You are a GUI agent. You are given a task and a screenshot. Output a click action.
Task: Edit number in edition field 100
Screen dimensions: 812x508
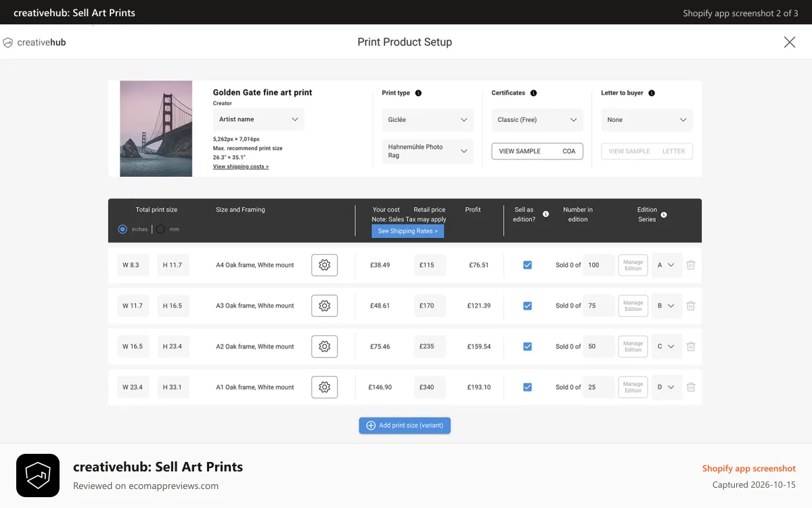point(599,265)
